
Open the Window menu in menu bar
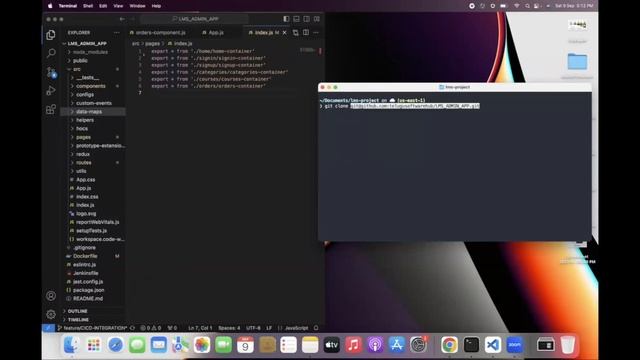click(137, 6)
